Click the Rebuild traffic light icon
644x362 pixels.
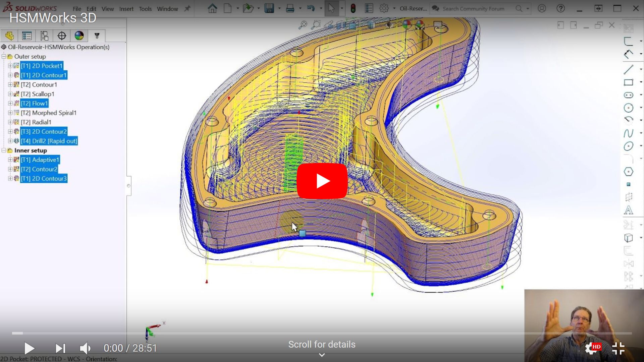click(353, 8)
